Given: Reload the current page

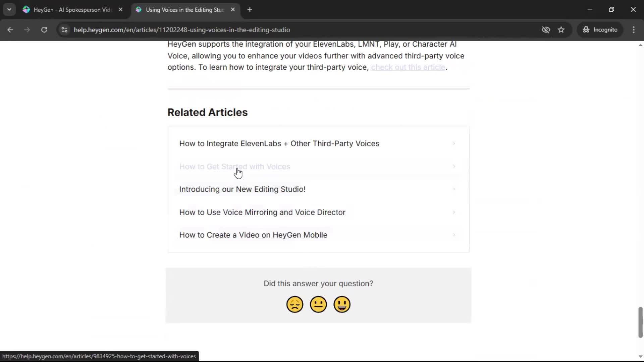Looking at the screenshot, I should point(44,30).
